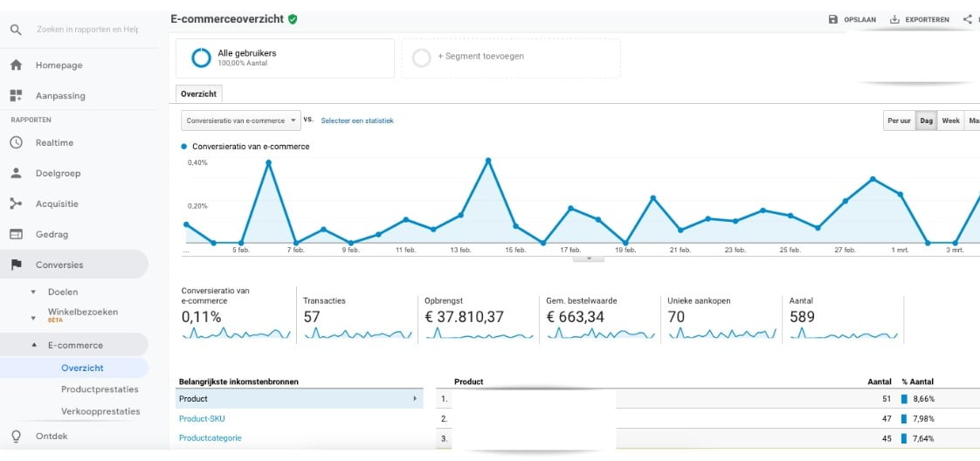
Task: Click the Aanpassing dashboard icon
Action: coord(17,95)
